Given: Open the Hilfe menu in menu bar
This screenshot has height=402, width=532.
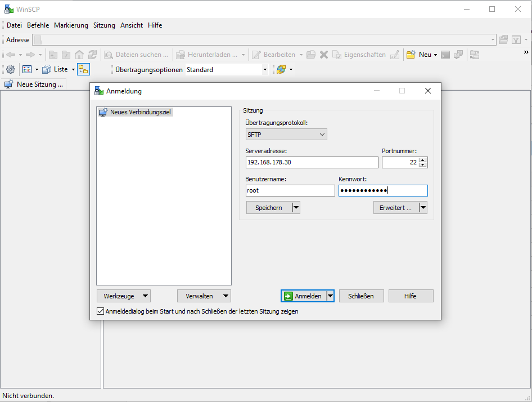Looking at the screenshot, I should [155, 25].
